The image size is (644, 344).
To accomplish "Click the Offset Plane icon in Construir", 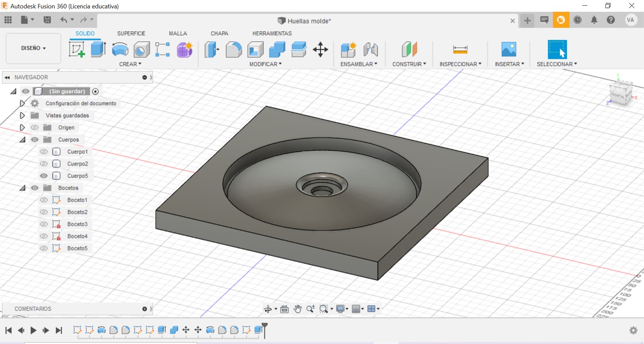I will click(409, 49).
